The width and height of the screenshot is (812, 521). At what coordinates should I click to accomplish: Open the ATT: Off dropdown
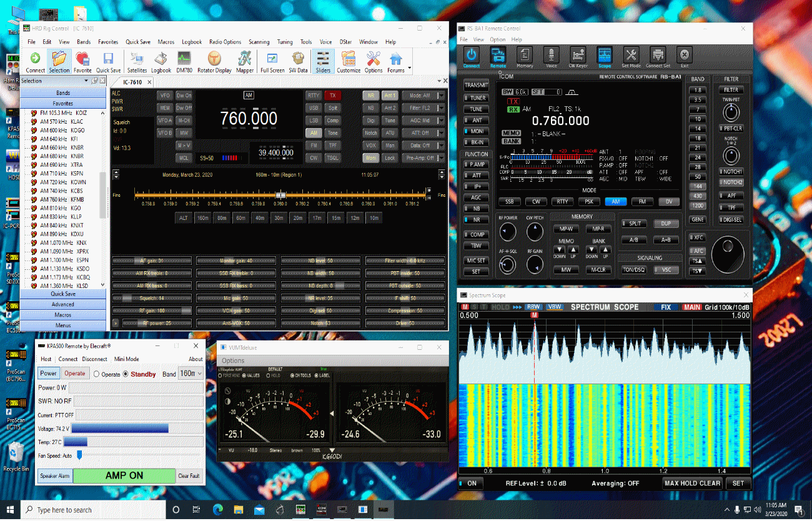pyautogui.click(x=423, y=133)
